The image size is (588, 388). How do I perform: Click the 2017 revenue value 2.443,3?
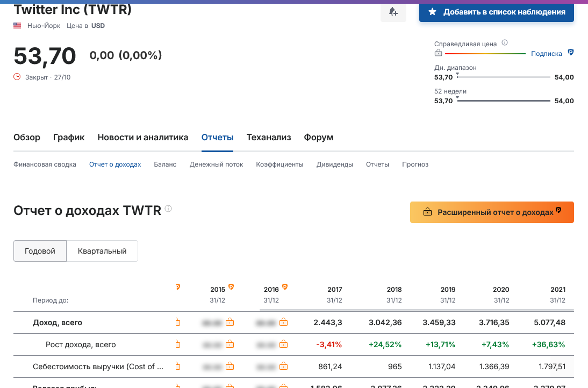coord(328,322)
